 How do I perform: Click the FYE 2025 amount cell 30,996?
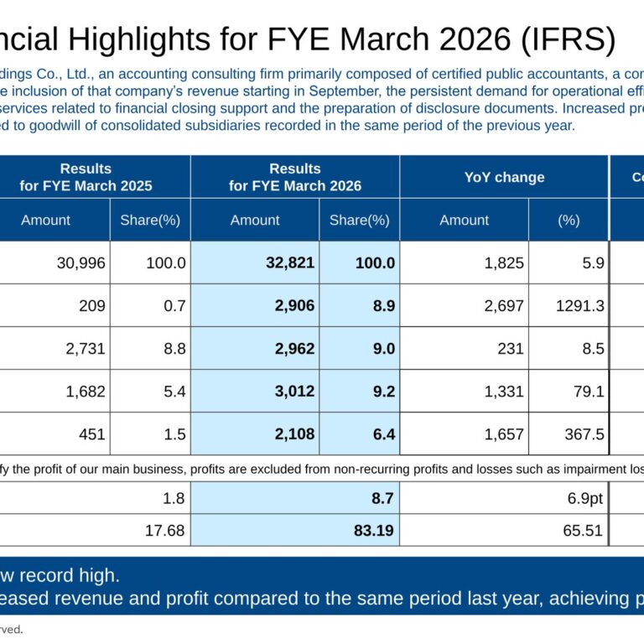pos(80,262)
